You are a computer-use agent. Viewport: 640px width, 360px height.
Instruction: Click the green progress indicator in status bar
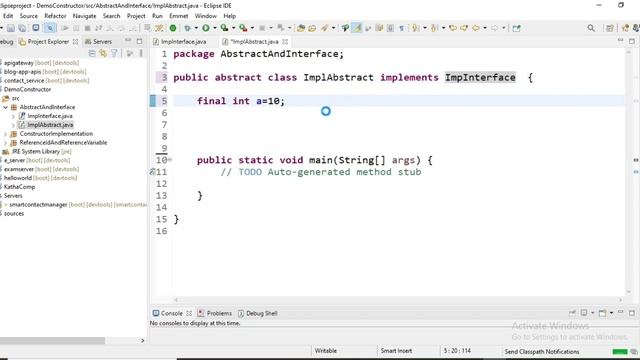pyautogui.click(x=620, y=352)
